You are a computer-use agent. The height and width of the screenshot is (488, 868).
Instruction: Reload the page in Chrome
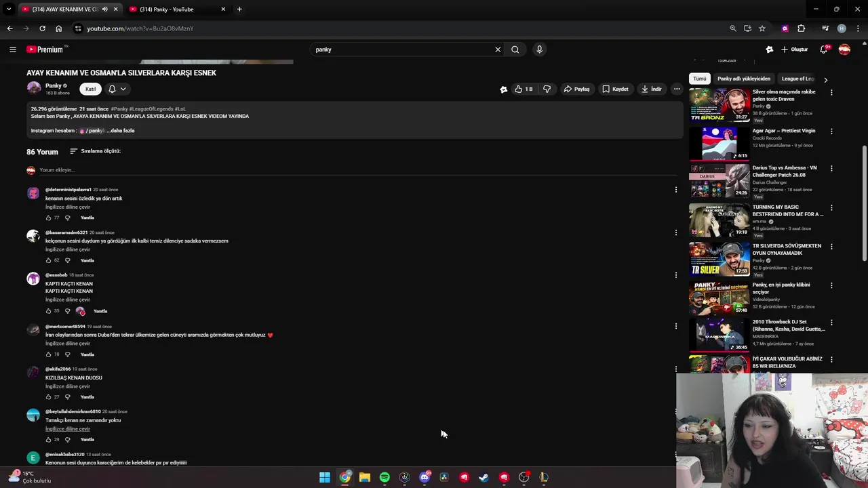[x=42, y=28]
